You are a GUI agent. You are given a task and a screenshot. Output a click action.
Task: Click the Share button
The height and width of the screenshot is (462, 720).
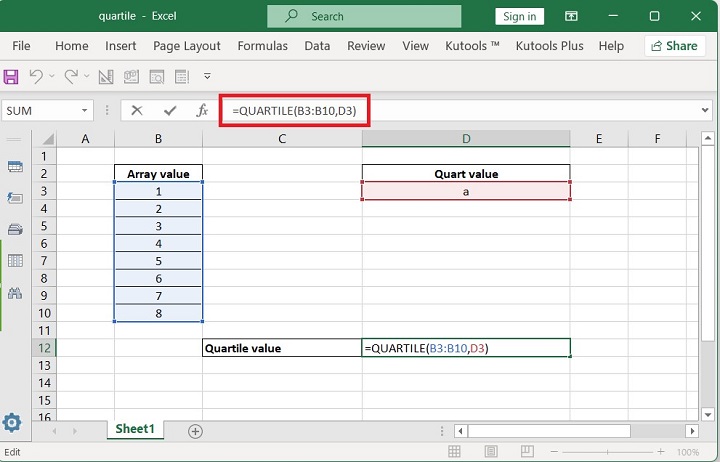coord(674,46)
